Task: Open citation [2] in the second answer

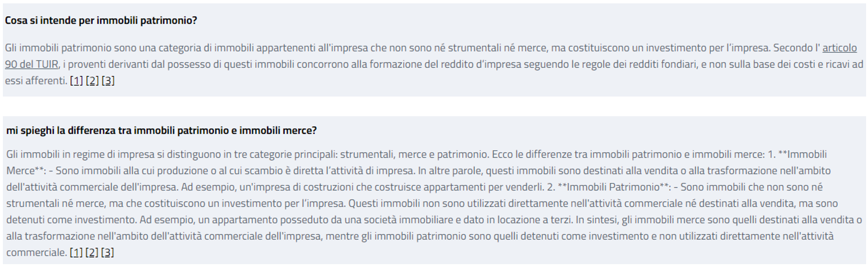Action: click(92, 253)
